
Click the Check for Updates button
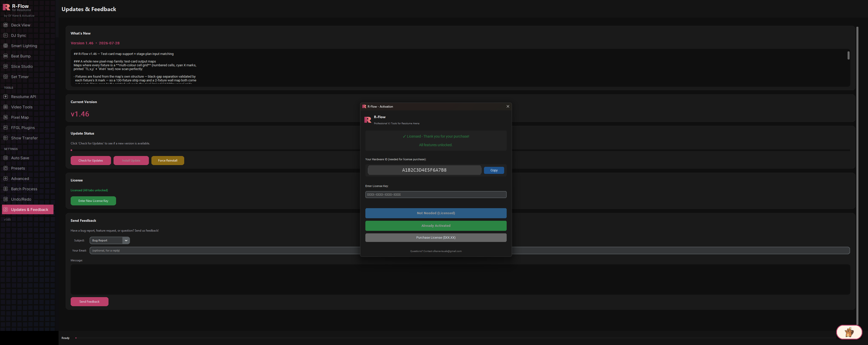[x=91, y=161]
